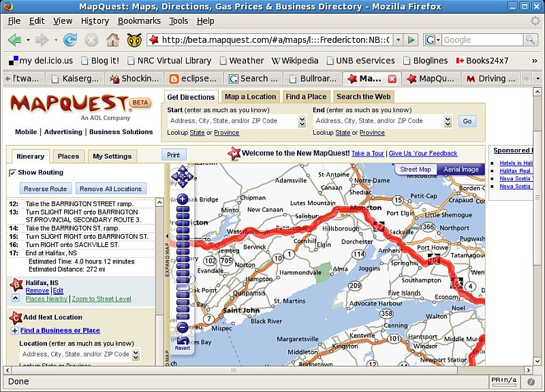Open the File menu
Viewport: 545px width, 392px height.
(14, 21)
